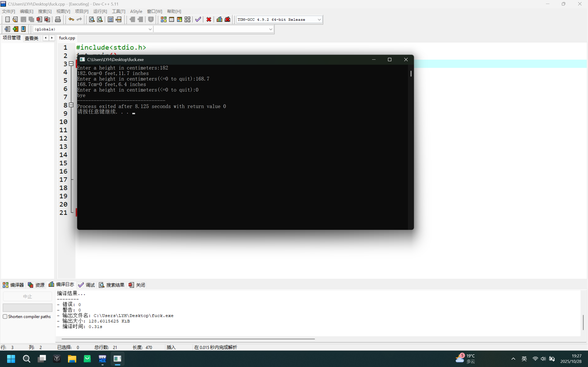588x367 pixels.
Task: Switch to the 查看类 tab
Action: coord(32,38)
